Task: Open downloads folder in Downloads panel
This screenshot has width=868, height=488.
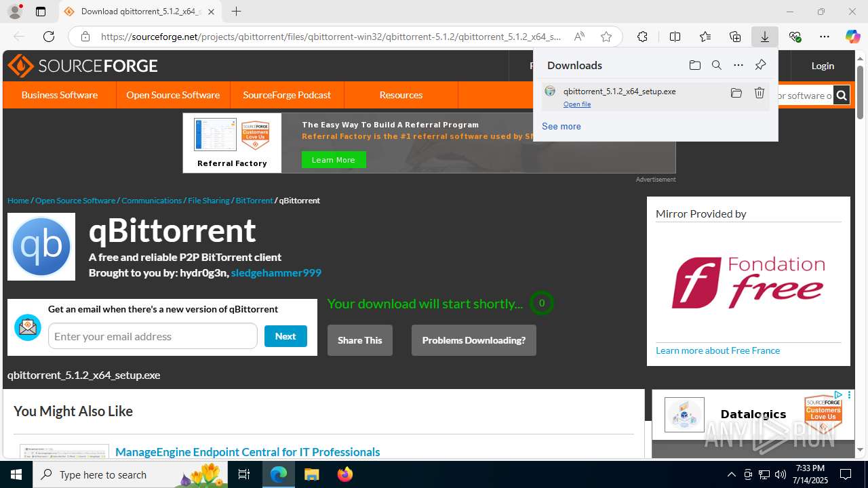Action: point(694,65)
